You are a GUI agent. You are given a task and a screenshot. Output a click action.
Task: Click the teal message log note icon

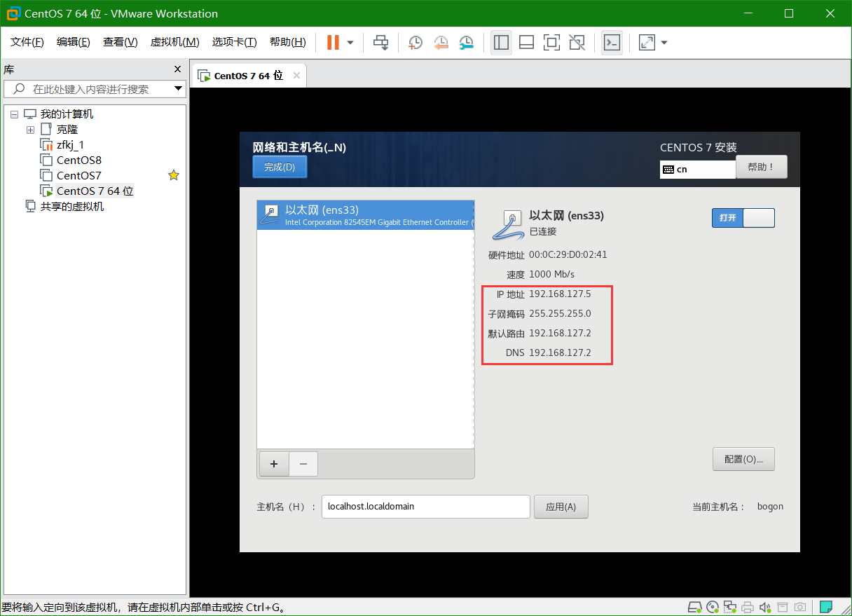[826, 606]
